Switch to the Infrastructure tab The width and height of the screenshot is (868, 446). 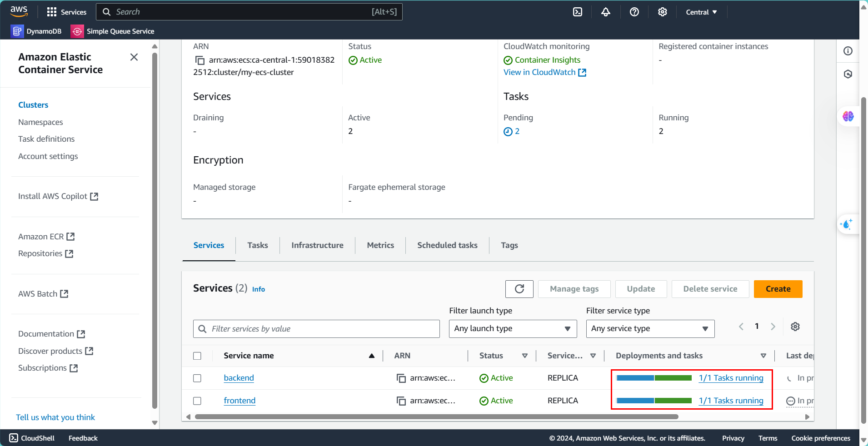click(x=317, y=245)
